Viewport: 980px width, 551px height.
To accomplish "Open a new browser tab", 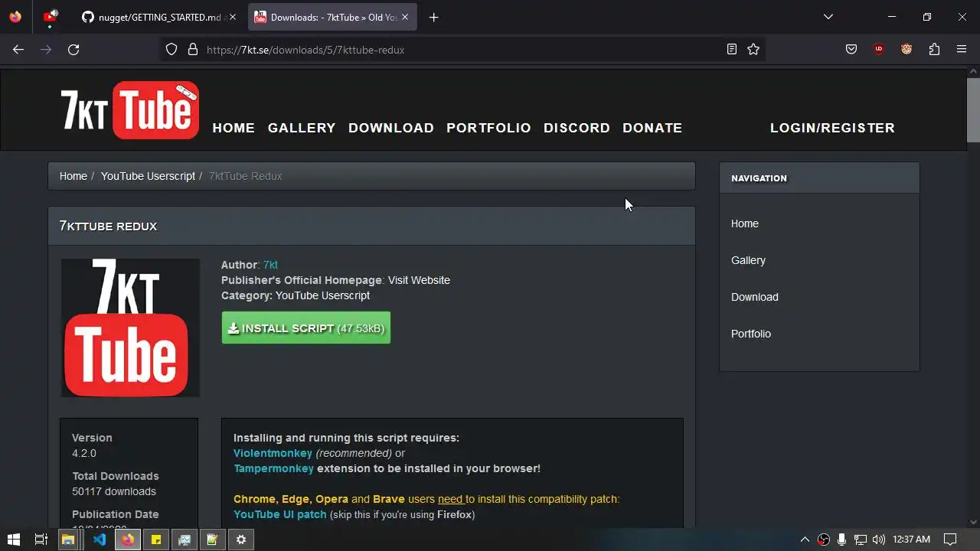I will point(434,17).
